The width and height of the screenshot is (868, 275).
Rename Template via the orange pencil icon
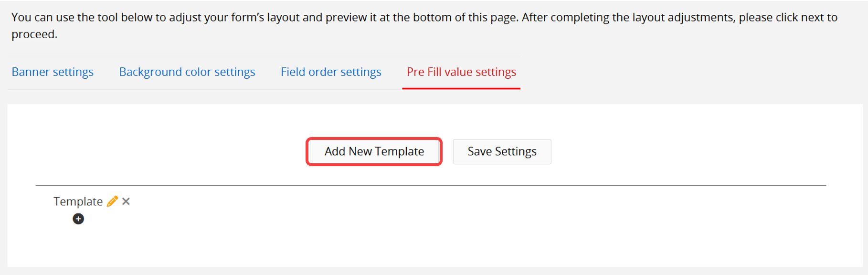(112, 201)
